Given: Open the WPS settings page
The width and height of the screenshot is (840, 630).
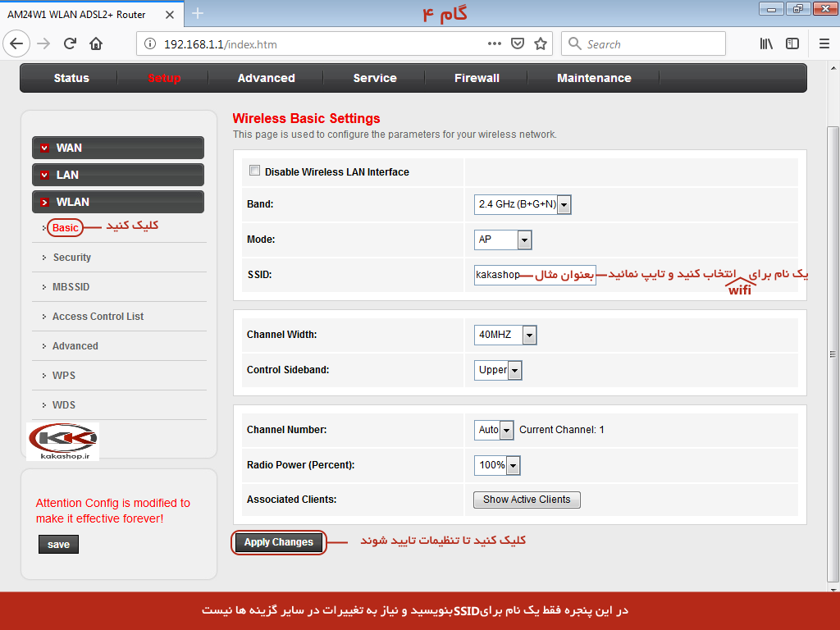Looking at the screenshot, I should pos(64,375).
